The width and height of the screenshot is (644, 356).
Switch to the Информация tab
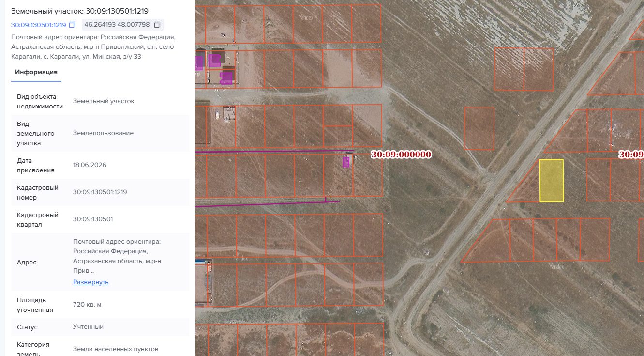36,73
